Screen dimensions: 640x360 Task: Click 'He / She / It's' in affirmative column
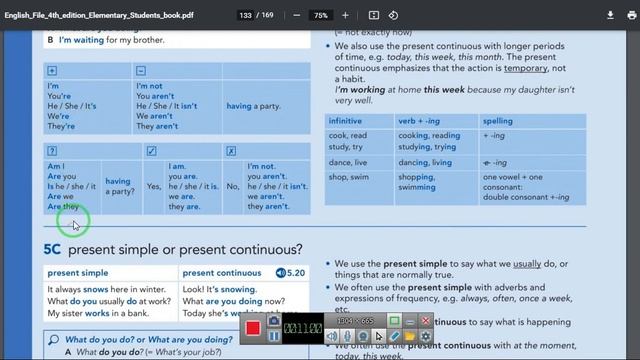pos(71,106)
